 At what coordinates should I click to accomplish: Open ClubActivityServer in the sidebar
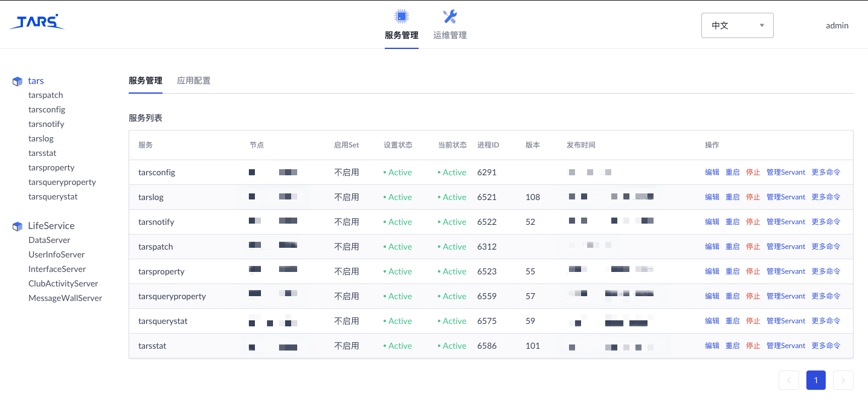[63, 283]
